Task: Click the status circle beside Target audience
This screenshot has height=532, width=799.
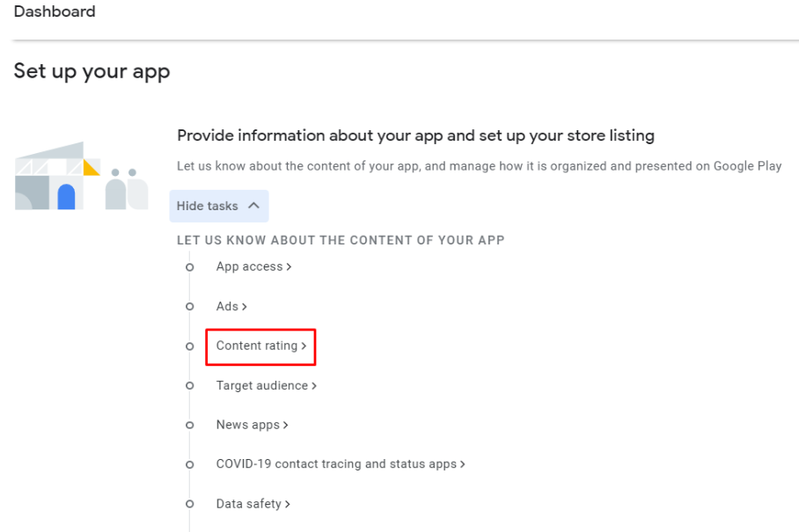Action: 189,386
